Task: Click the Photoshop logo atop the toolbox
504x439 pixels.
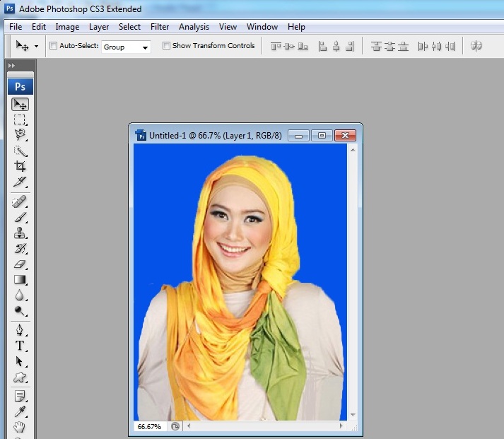Action: (x=20, y=86)
